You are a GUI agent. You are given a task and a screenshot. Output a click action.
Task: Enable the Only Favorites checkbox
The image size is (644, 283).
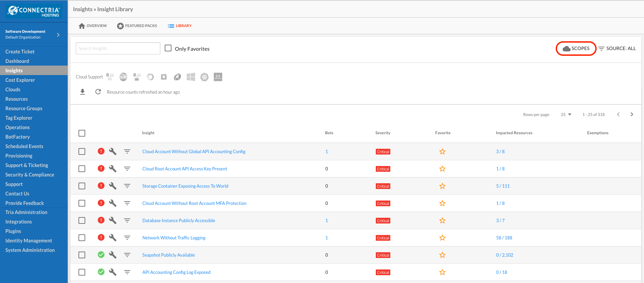tap(168, 48)
